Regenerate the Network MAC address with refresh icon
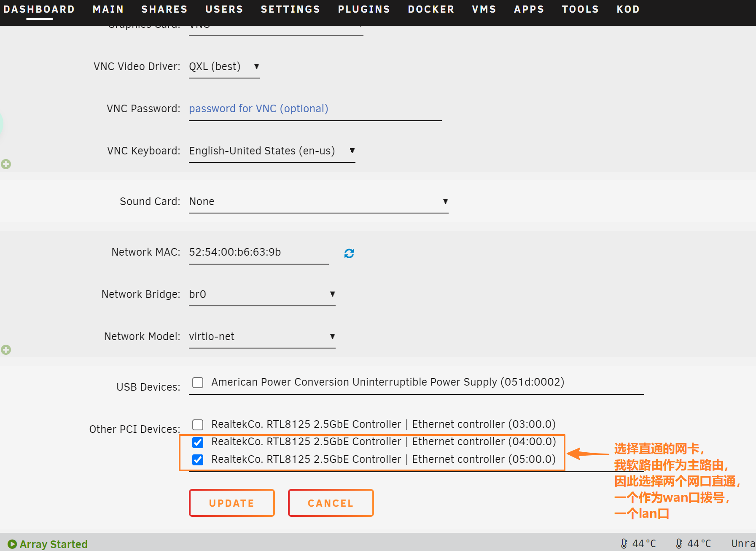Image resolution: width=756 pixels, height=551 pixels. pyautogui.click(x=349, y=253)
